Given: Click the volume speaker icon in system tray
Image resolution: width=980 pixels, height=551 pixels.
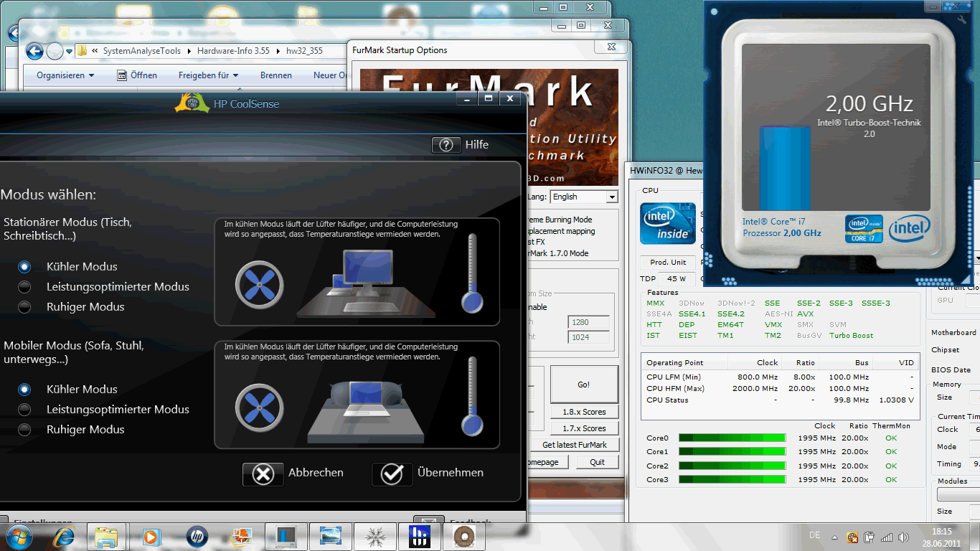Looking at the screenshot, I should (905, 537).
